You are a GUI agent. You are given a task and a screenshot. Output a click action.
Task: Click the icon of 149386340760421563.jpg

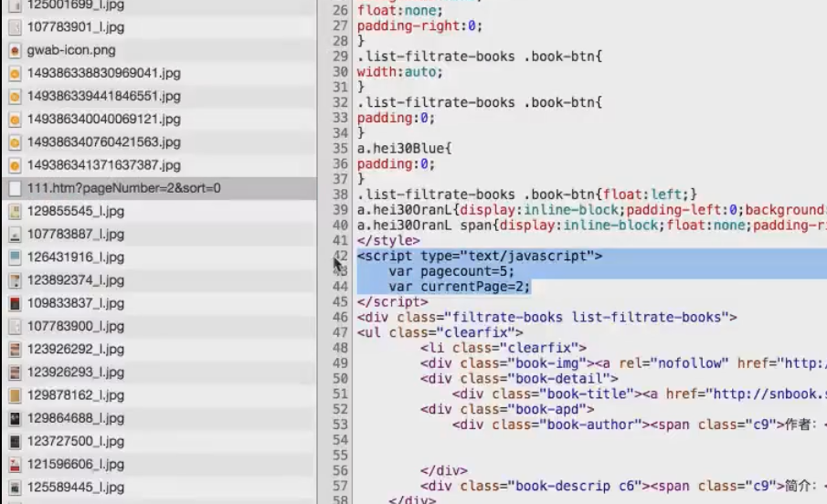point(16,142)
